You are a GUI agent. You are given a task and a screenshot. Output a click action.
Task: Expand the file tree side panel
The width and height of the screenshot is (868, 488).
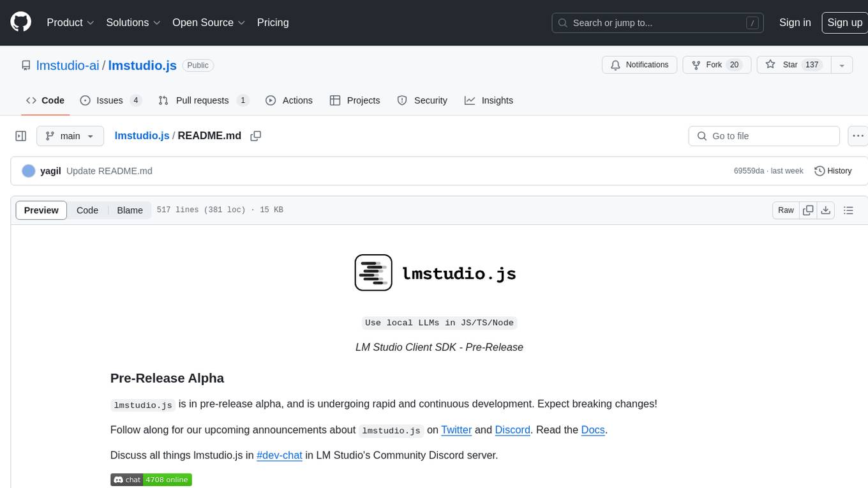point(20,136)
